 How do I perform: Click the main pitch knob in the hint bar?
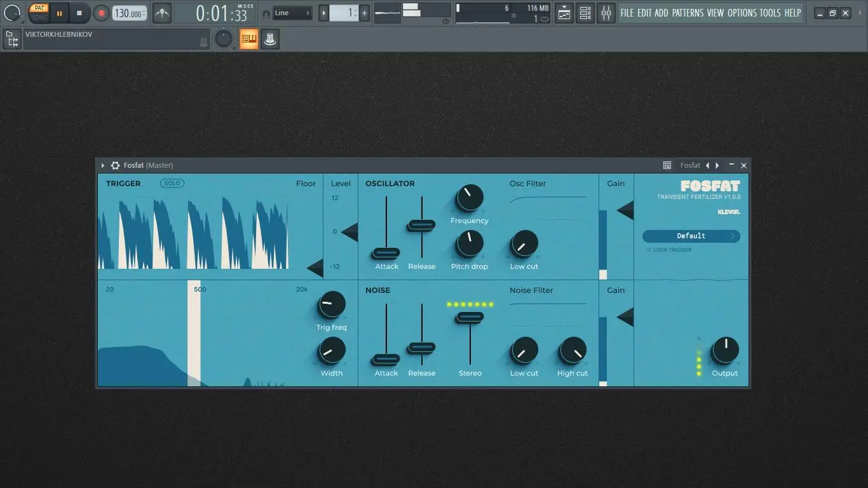point(224,39)
